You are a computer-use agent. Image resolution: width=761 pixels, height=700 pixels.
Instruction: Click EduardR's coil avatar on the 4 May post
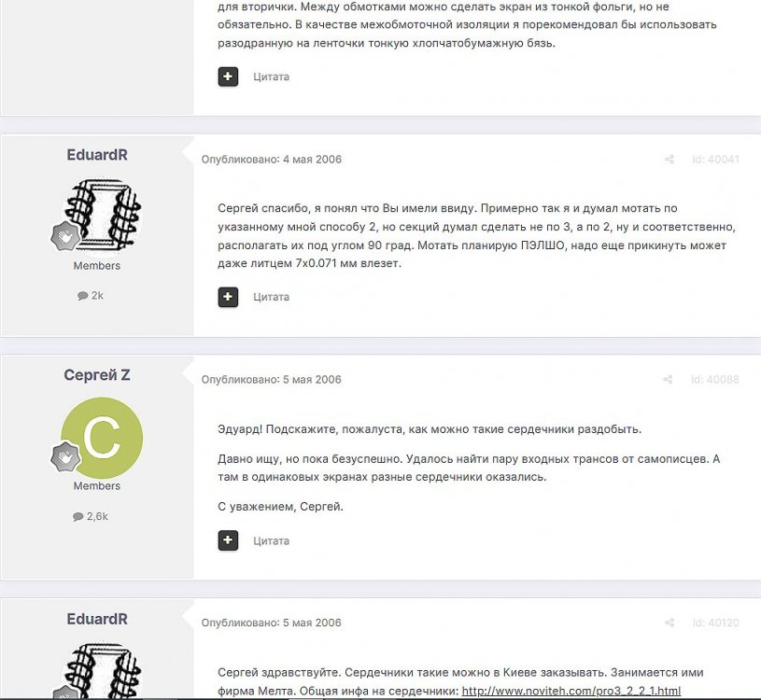click(x=103, y=217)
